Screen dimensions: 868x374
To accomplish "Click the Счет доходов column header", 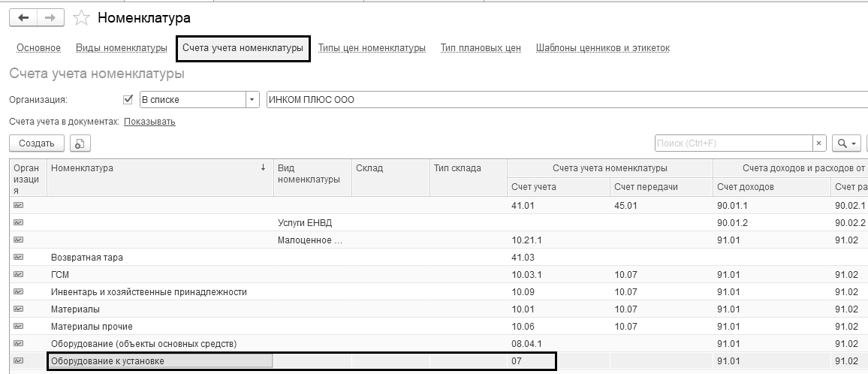I will 772,187.
